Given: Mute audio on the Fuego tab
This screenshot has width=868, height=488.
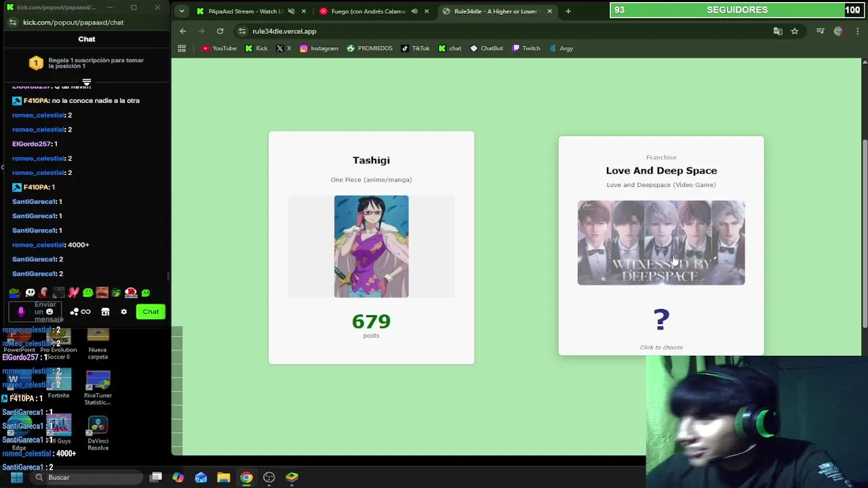Looking at the screenshot, I should click(414, 12).
